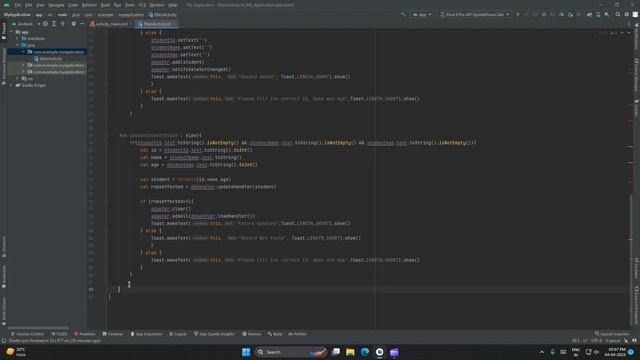
Task: Collapse the selected com.example.myapplication package
Action: click(24, 52)
